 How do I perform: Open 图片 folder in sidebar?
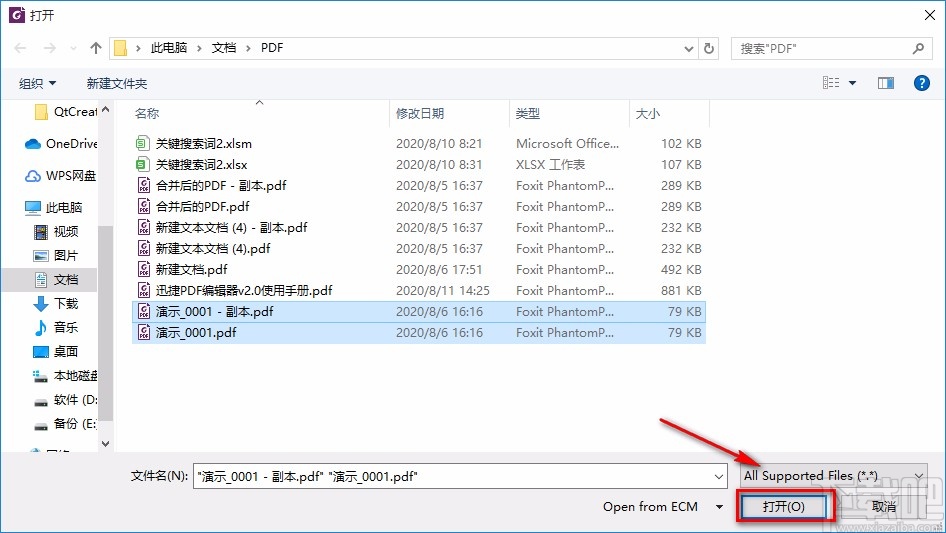pos(56,255)
